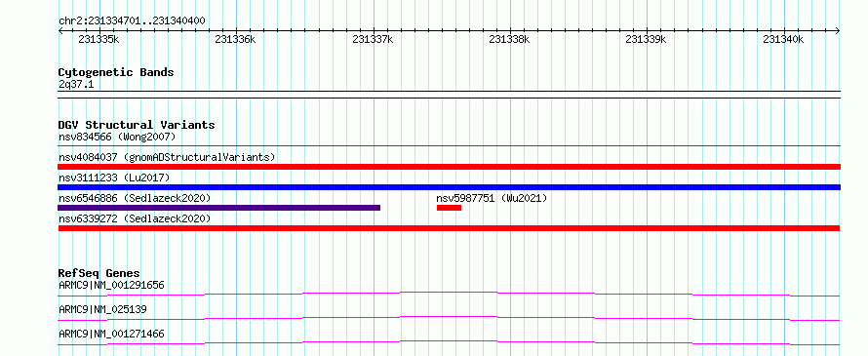Image resolution: width=868 pixels, height=356 pixels.
Task: Select the red nsv4084037 variant bar
Action: [x=449, y=167]
